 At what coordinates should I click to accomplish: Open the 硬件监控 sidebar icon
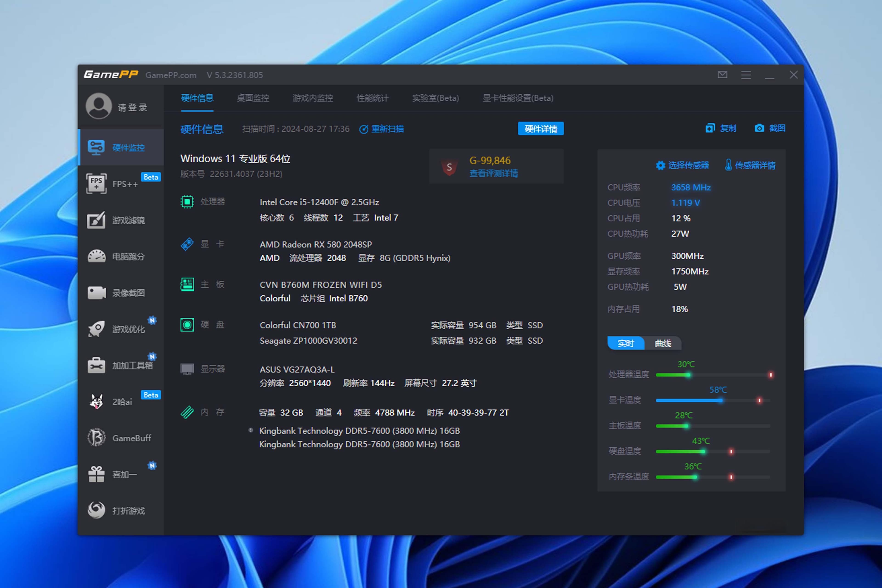point(96,147)
